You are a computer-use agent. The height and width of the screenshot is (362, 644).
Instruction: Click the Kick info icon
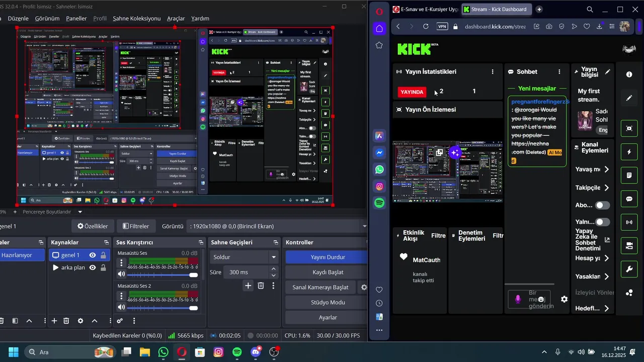pyautogui.click(x=629, y=74)
